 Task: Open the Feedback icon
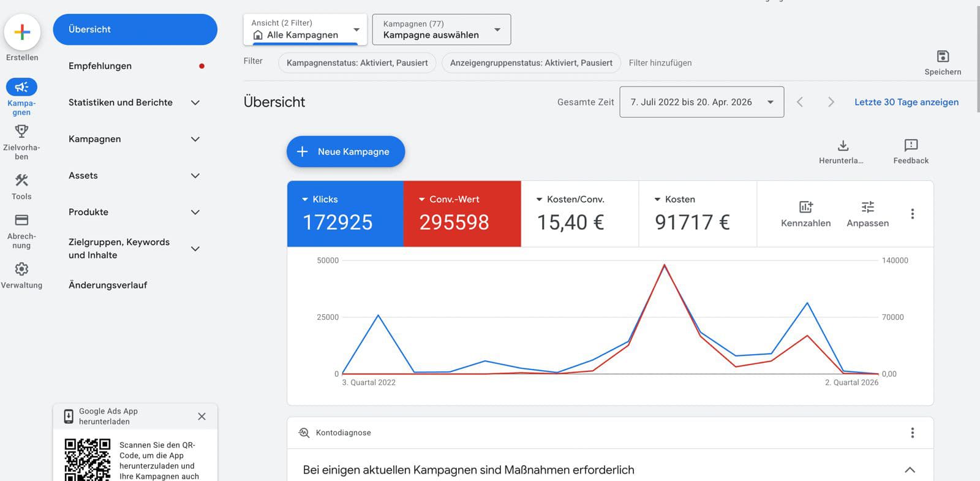tap(911, 145)
